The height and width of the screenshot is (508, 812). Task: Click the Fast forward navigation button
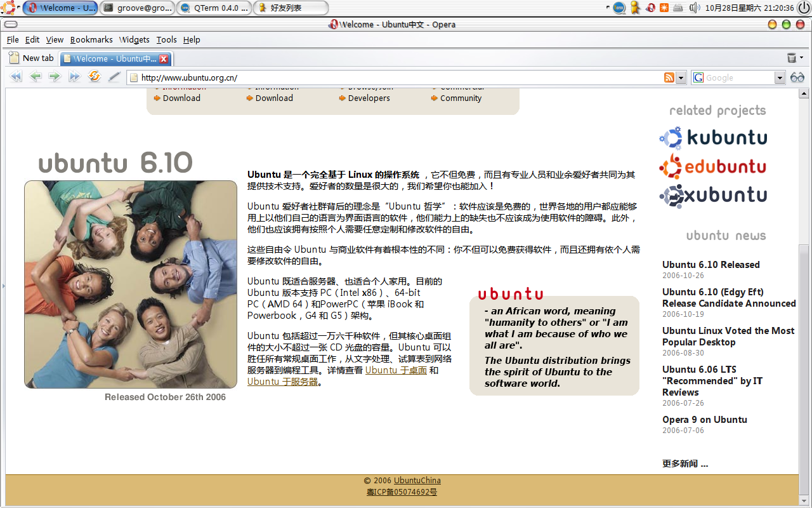click(74, 77)
